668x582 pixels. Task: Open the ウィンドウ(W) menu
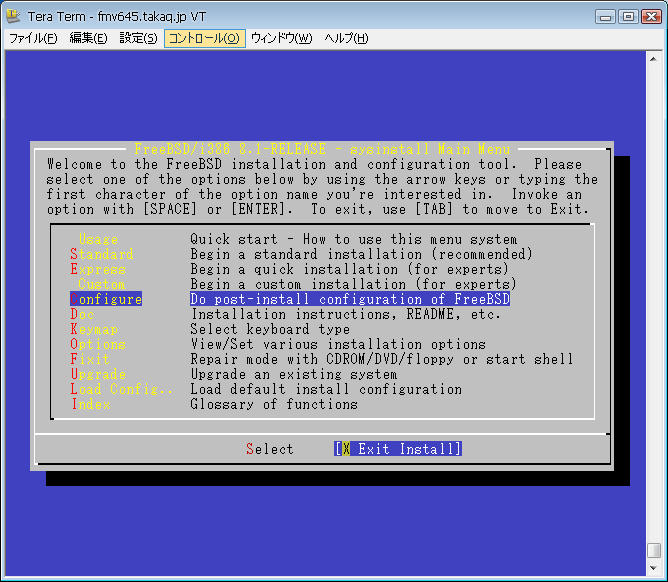tap(281, 38)
